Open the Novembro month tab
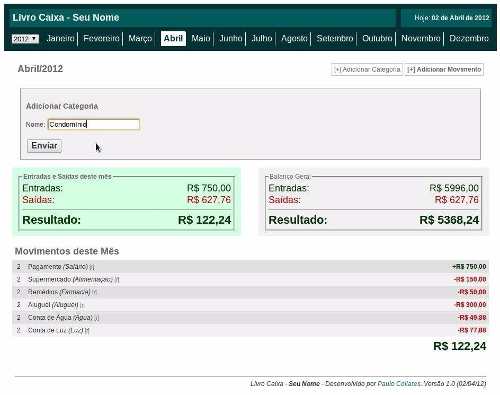Image resolution: width=500 pixels, height=395 pixels. [421, 38]
